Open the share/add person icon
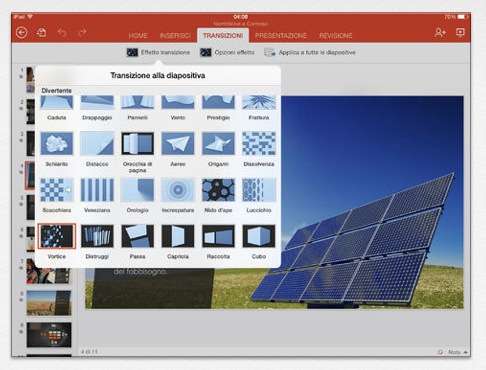 click(440, 32)
